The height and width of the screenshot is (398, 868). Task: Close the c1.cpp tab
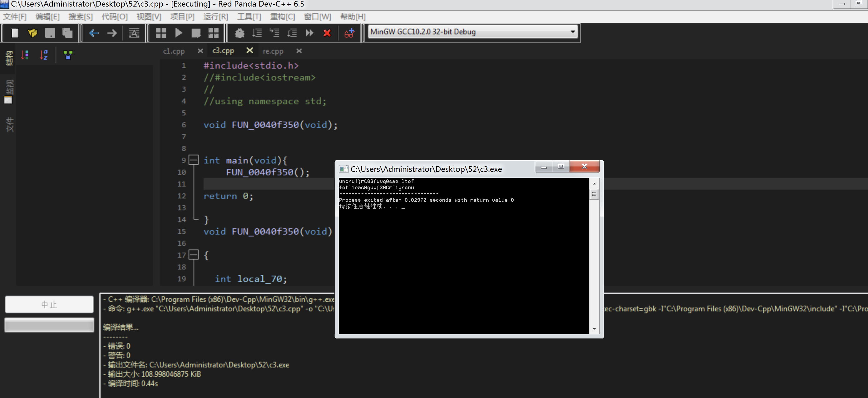[x=200, y=51]
